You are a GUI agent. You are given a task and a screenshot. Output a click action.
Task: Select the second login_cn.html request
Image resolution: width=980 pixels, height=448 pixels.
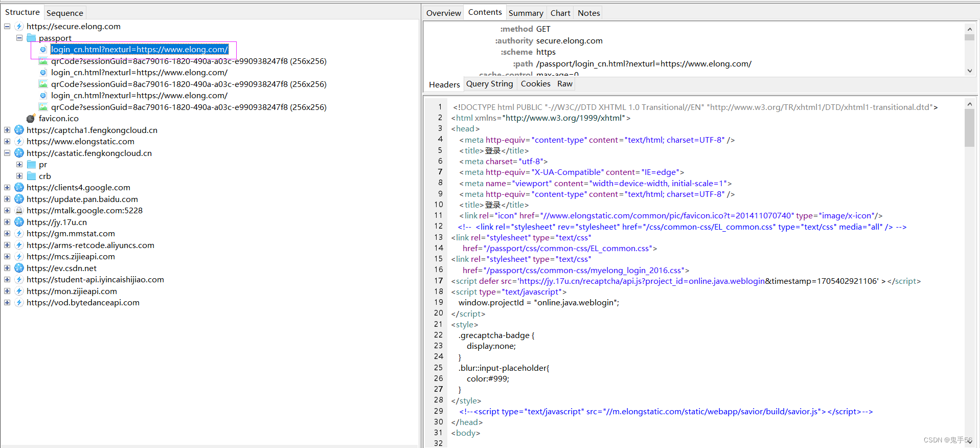[x=139, y=73]
